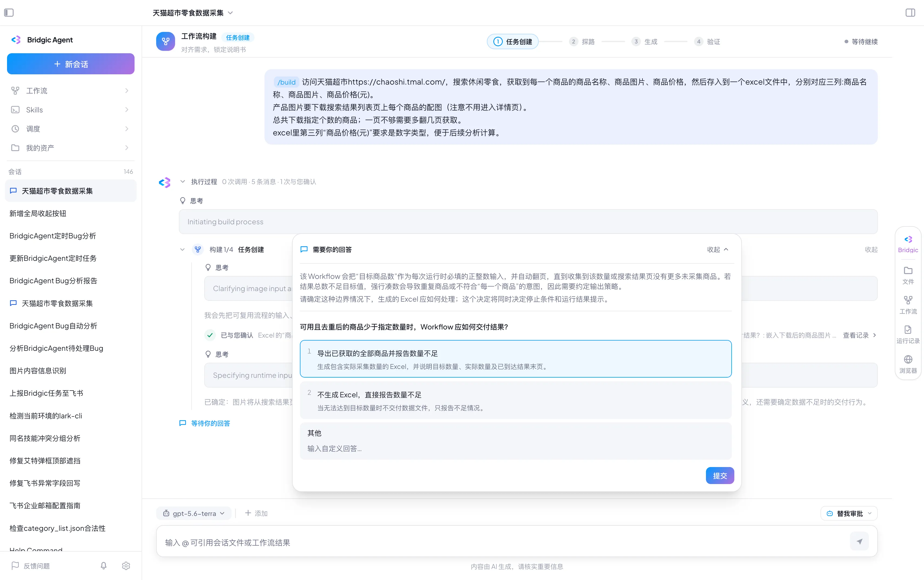Open conversation 检查category_list.json合法性
Viewport: 924px width, 580px height.
click(x=71, y=528)
